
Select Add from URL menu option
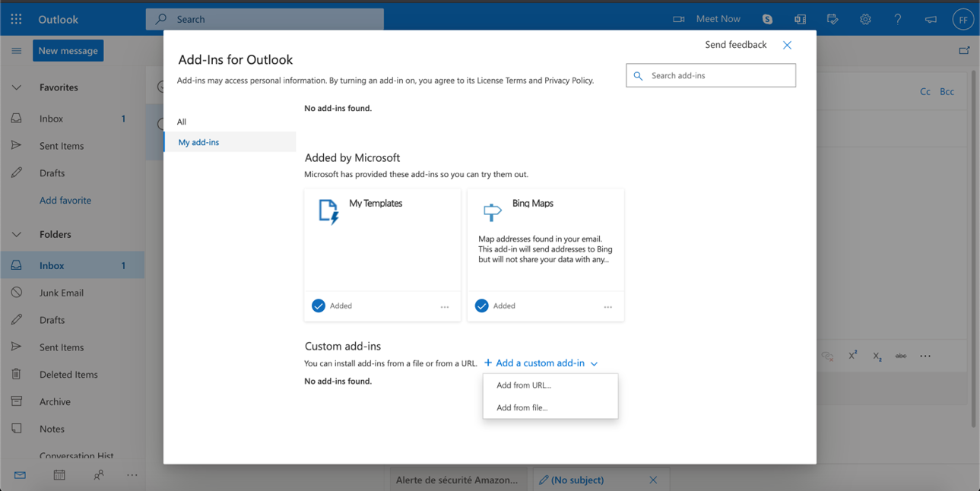[x=524, y=385]
